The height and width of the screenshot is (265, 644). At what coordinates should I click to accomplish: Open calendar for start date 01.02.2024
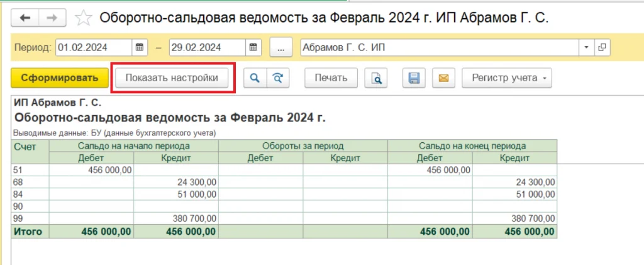pos(140,47)
